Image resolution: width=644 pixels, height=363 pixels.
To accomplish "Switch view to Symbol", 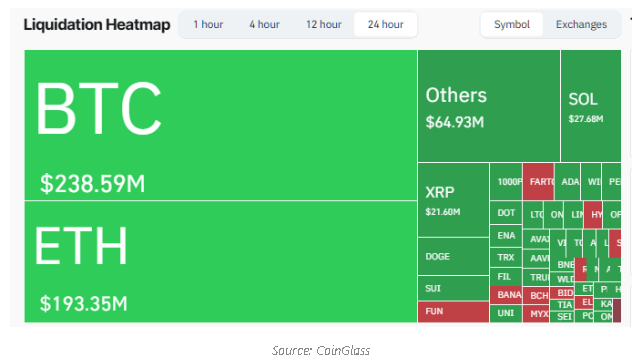I will click(512, 25).
